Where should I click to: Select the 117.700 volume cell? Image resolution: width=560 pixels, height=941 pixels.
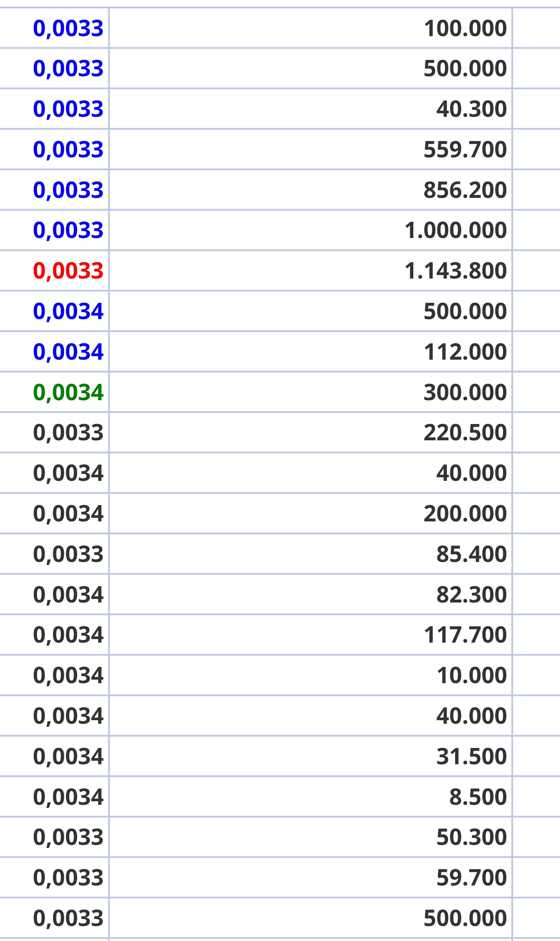[x=311, y=635]
